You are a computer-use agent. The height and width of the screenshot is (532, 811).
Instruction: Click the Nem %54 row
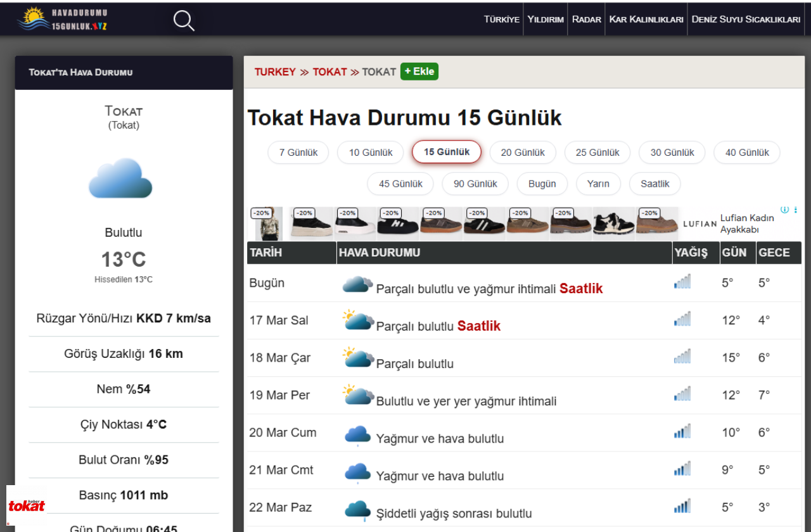[124, 389]
